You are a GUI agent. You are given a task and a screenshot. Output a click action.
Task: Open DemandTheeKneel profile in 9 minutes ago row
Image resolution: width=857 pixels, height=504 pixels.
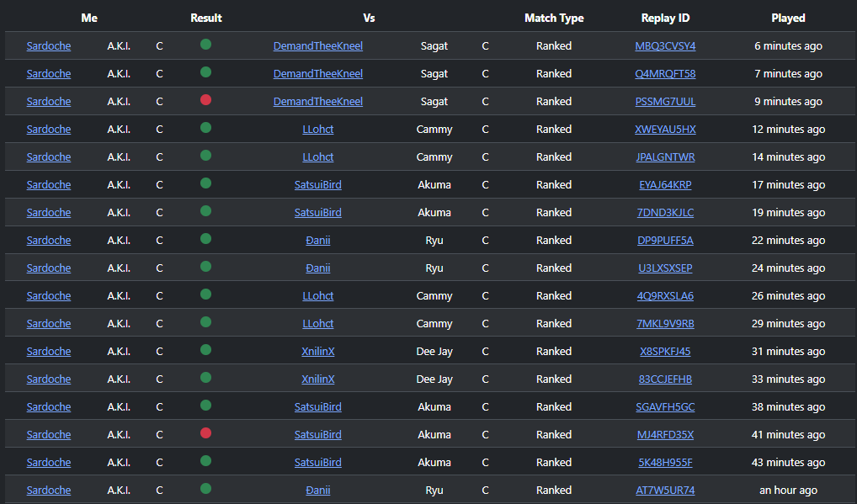318,102
